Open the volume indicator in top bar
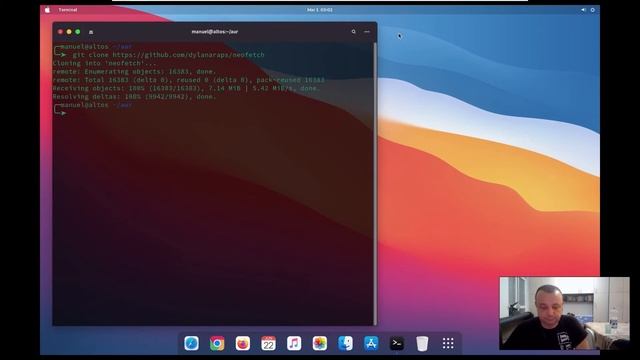This screenshot has width=640, height=360. tap(583, 10)
